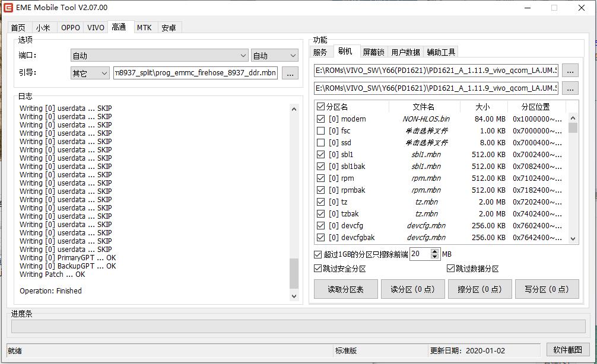Screen dimensions: 597x364
Task: Click browse button beside second ROM path field
Action: tap(570, 88)
